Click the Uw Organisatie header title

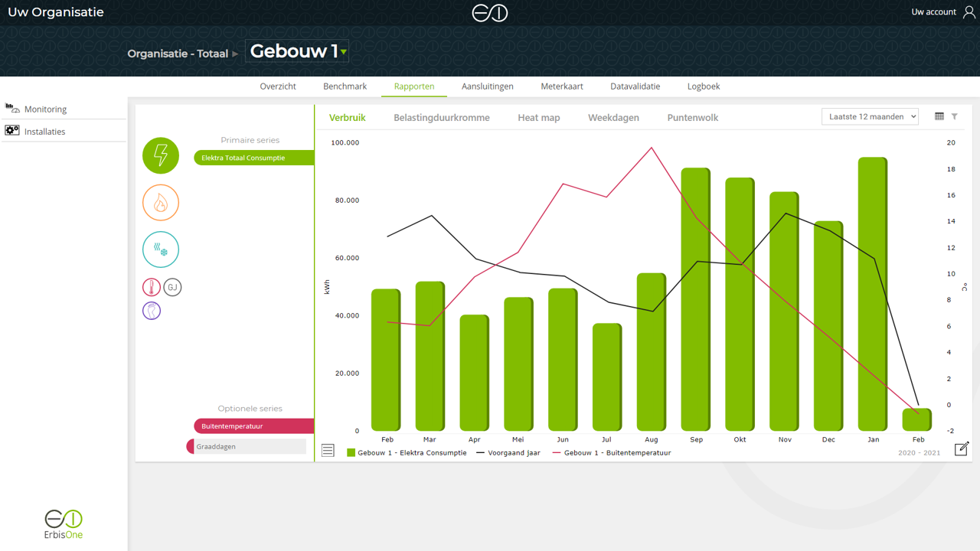55,12
